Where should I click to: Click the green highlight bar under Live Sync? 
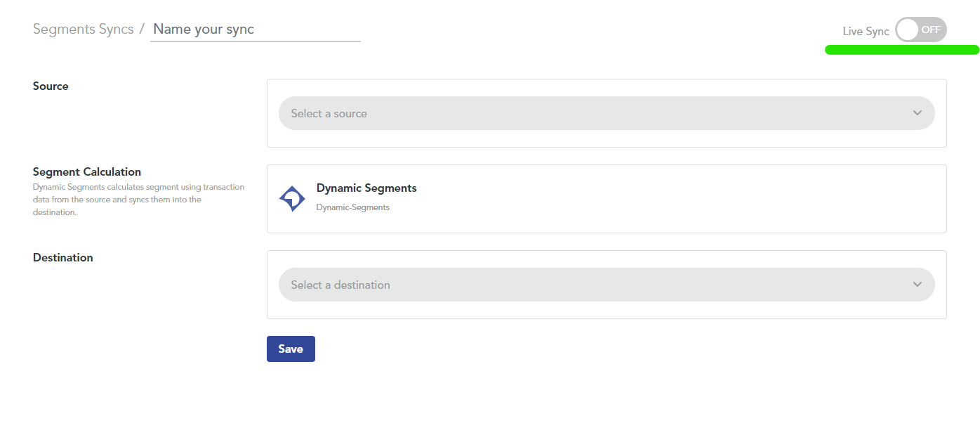902,50
